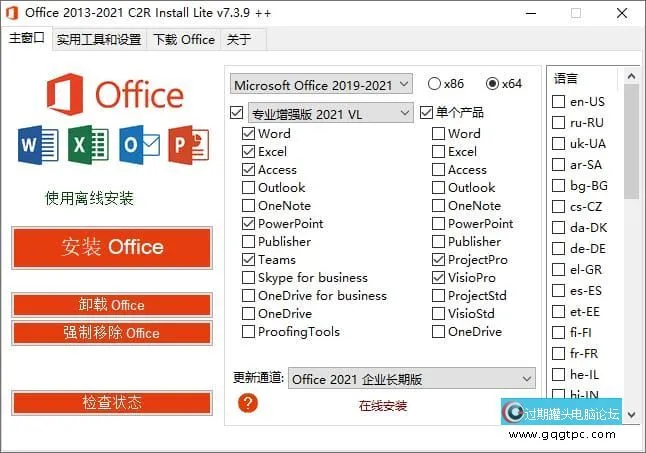The image size is (646, 453).
Task: Open the 下载 Office tab
Action: pyautogui.click(x=183, y=40)
